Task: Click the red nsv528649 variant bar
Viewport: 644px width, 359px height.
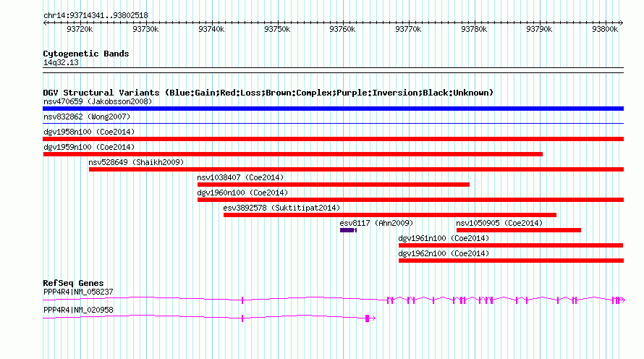Action: pos(356,169)
